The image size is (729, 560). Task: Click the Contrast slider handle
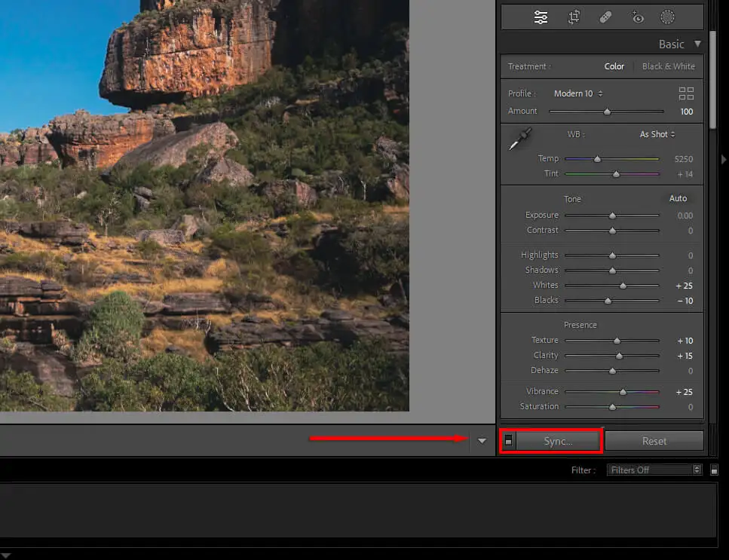coord(612,231)
